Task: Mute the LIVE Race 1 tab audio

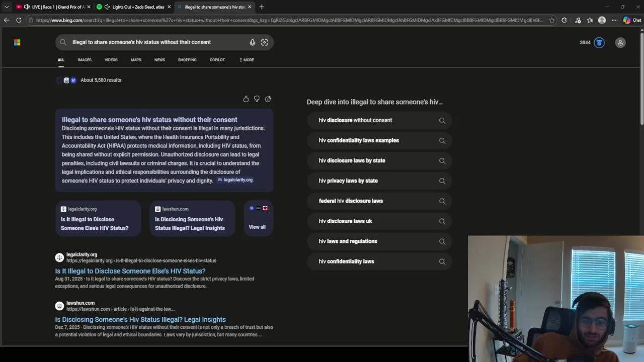Action: tap(27, 7)
